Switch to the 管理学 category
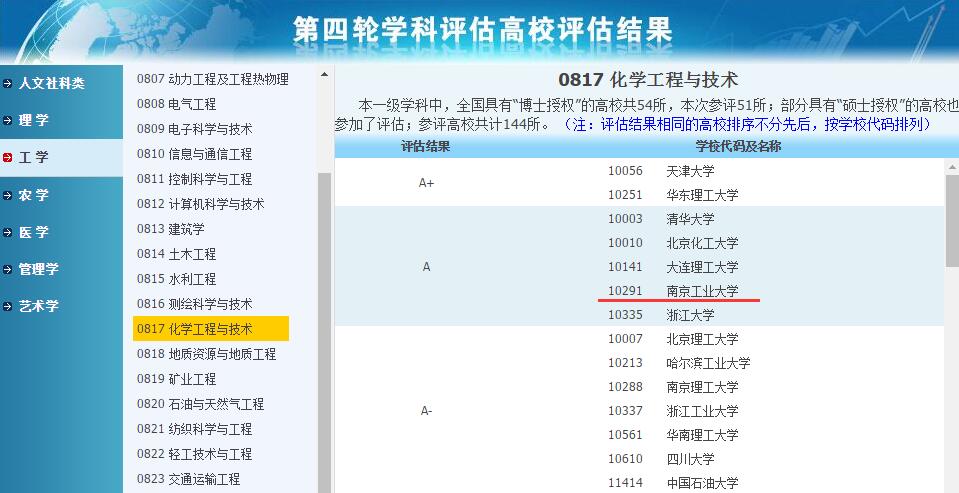The width and height of the screenshot is (959, 493). click(x=39, y=269)
